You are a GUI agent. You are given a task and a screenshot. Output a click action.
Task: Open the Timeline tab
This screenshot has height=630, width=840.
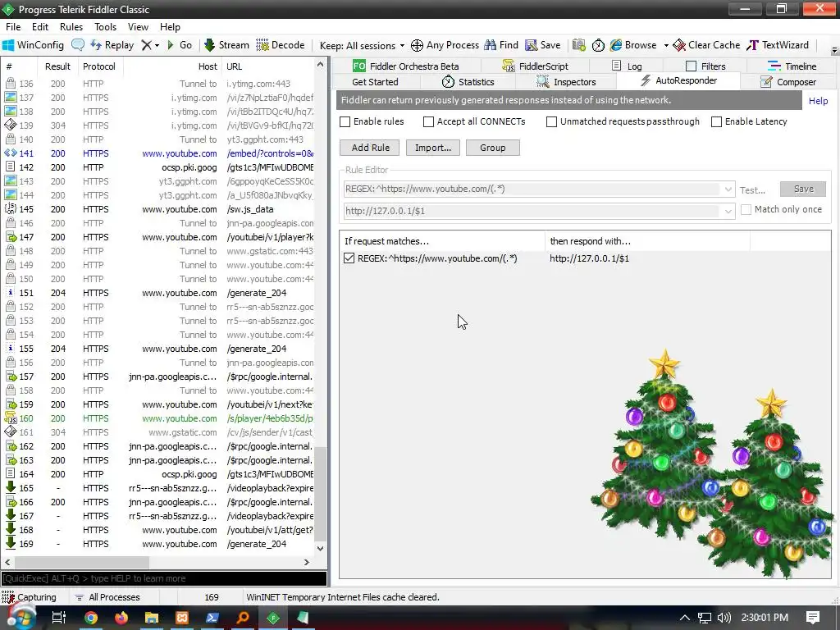pyautogui.click(x=792, y=66)
